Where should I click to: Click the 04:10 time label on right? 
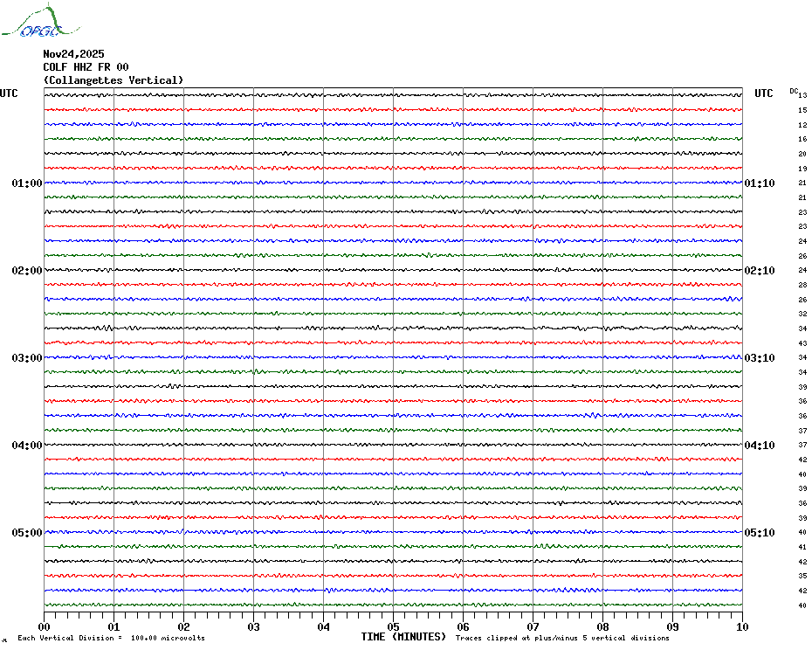tap(759, 446)
